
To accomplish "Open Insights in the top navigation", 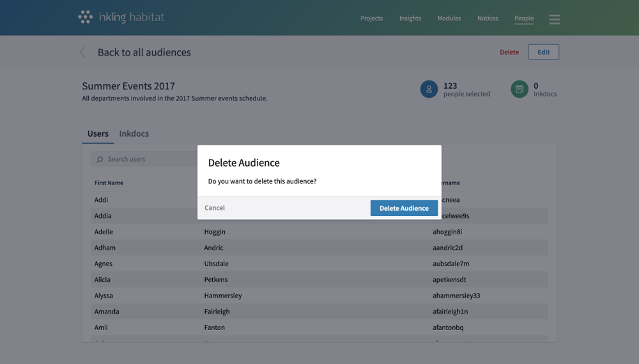I will click(410, 19).
